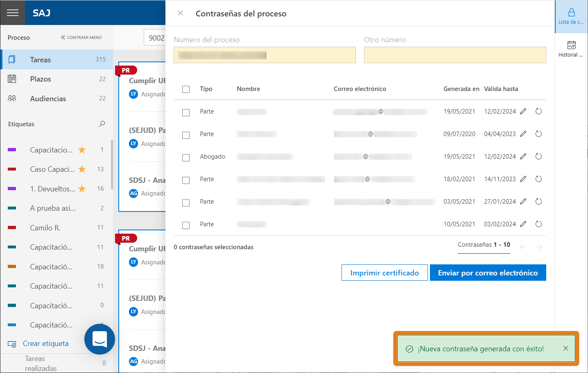Check the Parte row dated 10/05/2021
This screenshot has width=588, height=373.
tap(186, 225)
